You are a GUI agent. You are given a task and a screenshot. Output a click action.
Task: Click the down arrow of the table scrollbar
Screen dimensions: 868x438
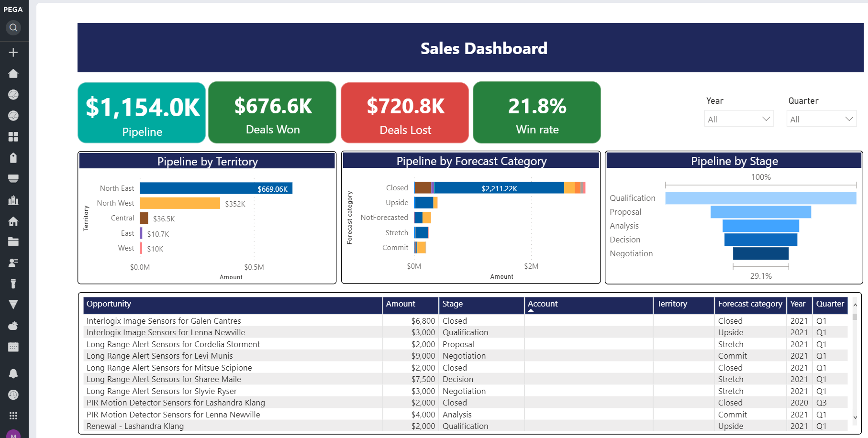click(855, 417)
